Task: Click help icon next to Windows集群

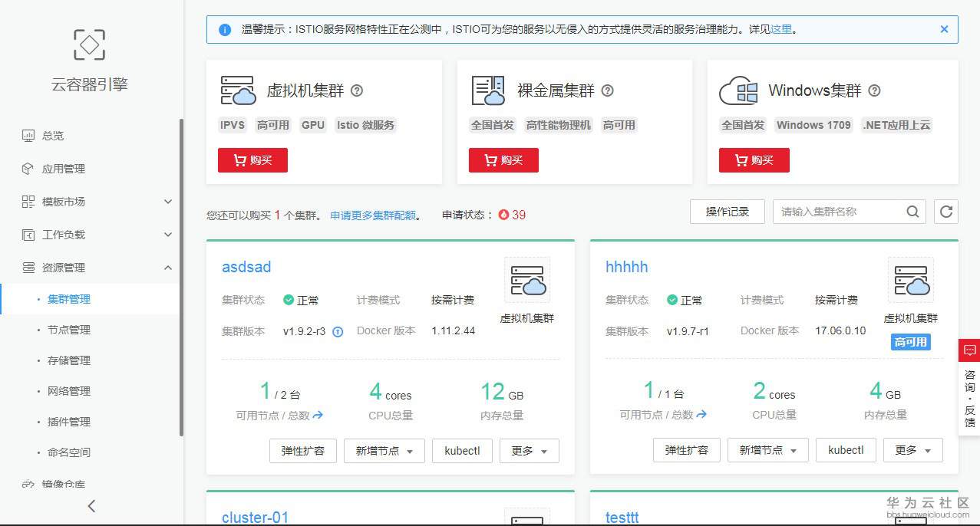Action: [x=874, y=90]
